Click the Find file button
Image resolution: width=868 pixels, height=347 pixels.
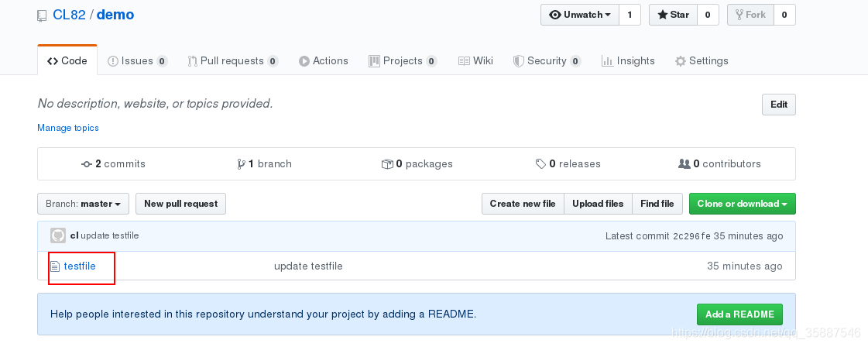coord(657,204)
